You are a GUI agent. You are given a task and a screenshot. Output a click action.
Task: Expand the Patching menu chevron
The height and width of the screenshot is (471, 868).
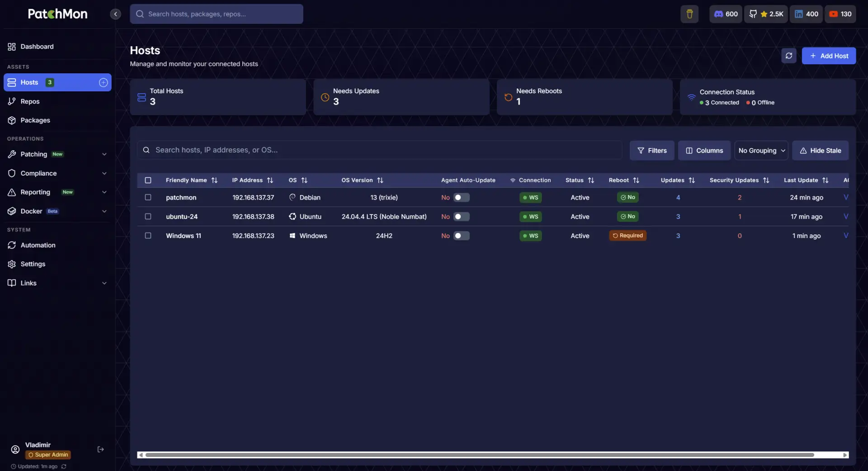[104, 154]
